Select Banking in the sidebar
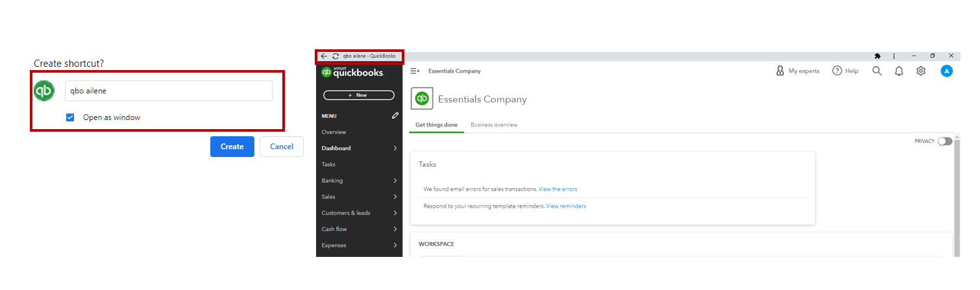980x290 pixels. [332, 180]
